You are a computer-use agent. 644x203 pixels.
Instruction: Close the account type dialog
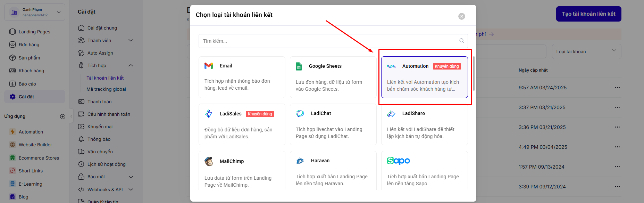pos(461,16)
